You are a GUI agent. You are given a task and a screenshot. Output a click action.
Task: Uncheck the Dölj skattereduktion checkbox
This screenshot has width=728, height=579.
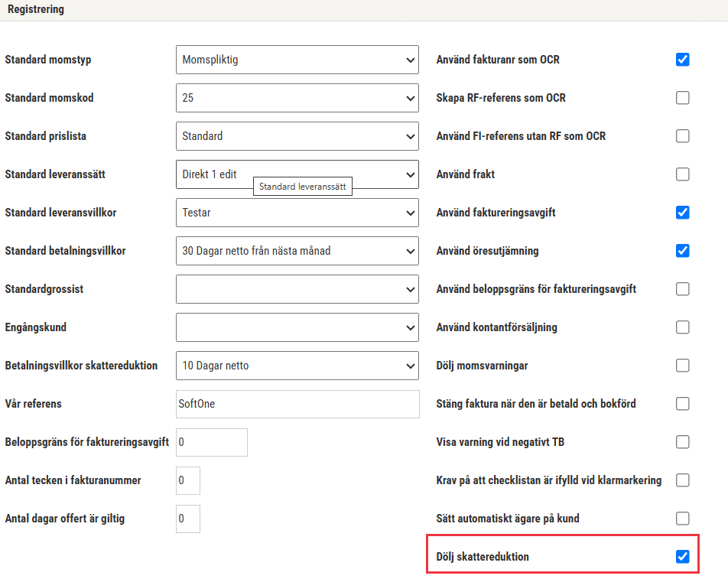point(682,556)
